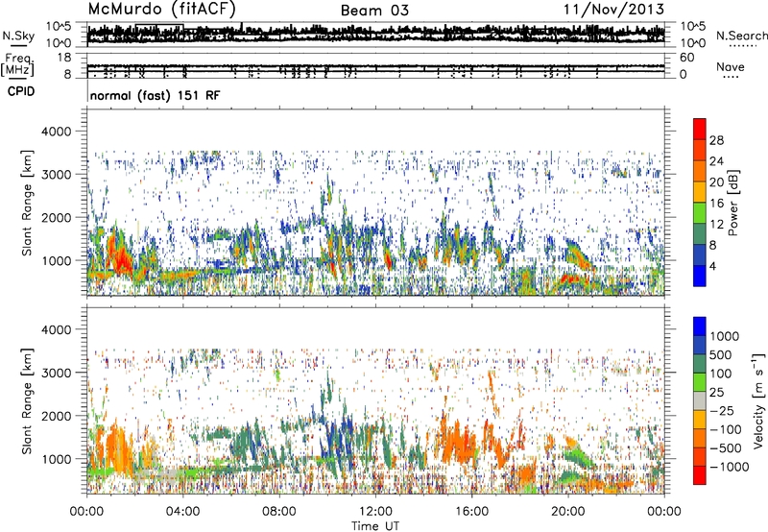
Task: Click the 16:00 time tick label
Action: (471, 512)
